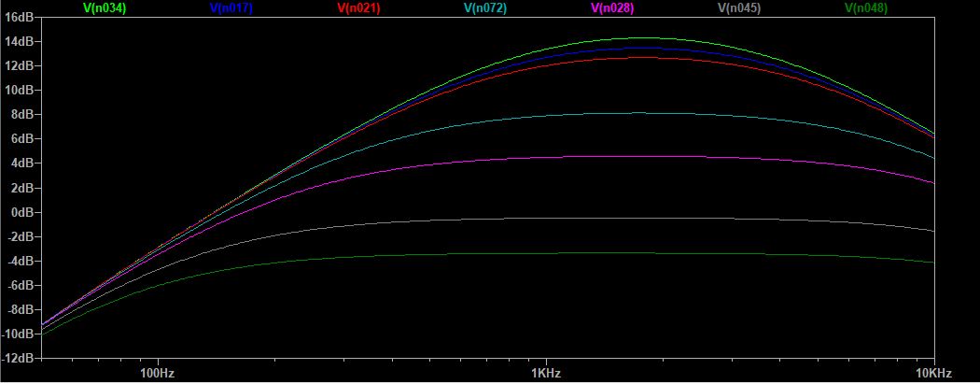Click the 12dB axis label
Screen dimensions: 980x384
(x=18, y=65)
